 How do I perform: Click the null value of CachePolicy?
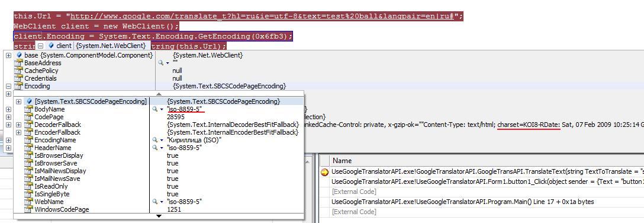(x=177, y=71)
